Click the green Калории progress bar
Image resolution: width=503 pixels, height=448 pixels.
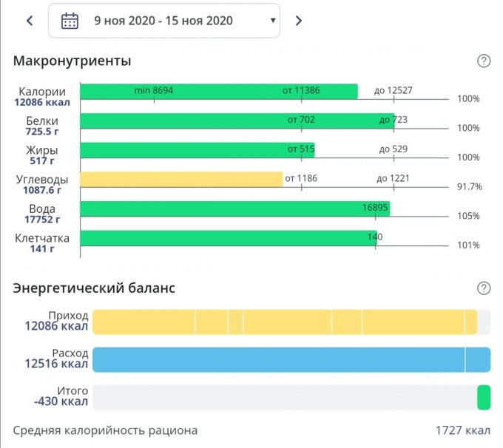(x=218, y=92)
